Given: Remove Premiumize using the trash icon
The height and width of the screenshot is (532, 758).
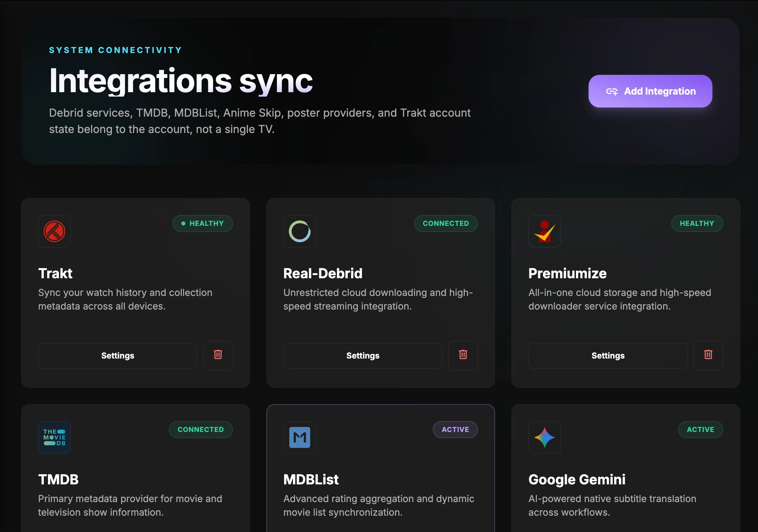Looking at the screenshot, I should click(x=708, y=355).
